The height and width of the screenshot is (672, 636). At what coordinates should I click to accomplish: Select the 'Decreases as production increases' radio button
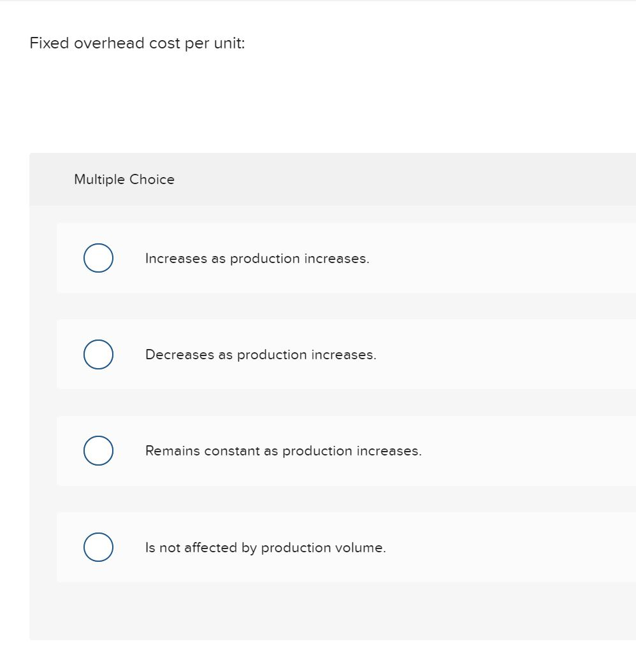point(98,354)
